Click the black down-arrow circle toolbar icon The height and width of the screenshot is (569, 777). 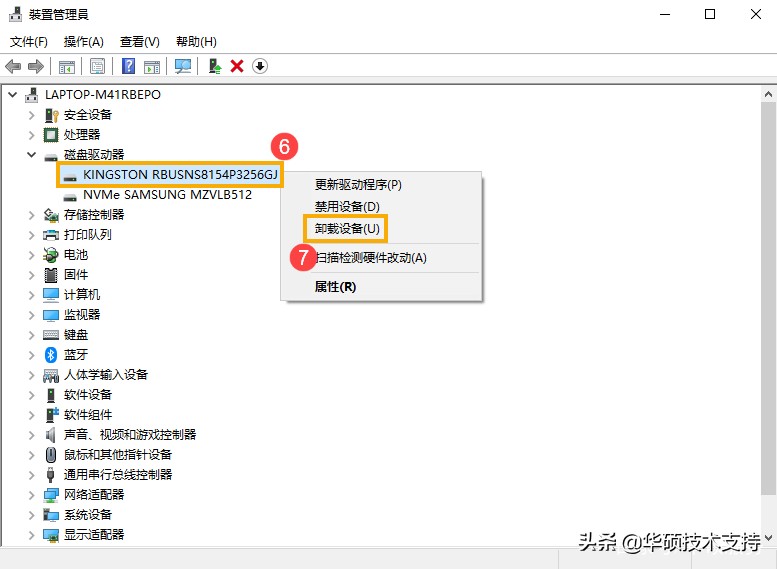(260, 66)
